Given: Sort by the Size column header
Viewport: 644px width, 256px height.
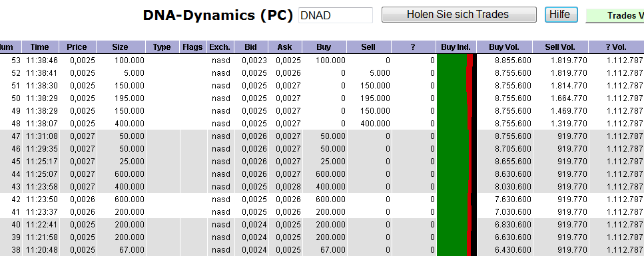Looking at the screenshot, I should click(121, 47).
